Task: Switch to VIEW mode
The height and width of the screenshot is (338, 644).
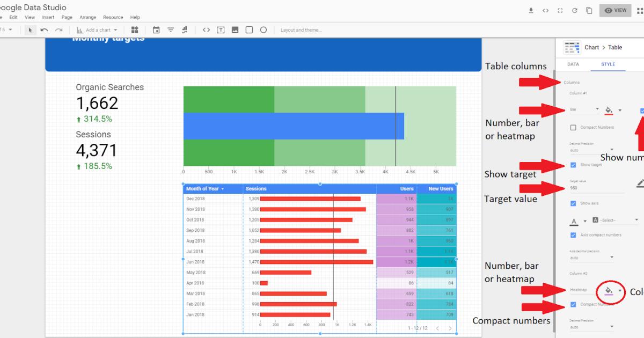Action: 616,10
